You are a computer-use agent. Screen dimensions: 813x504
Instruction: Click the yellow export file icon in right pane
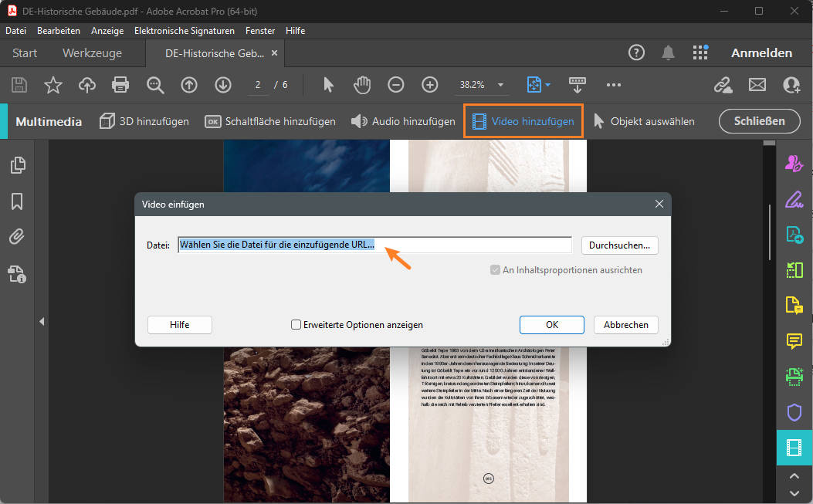794,306
